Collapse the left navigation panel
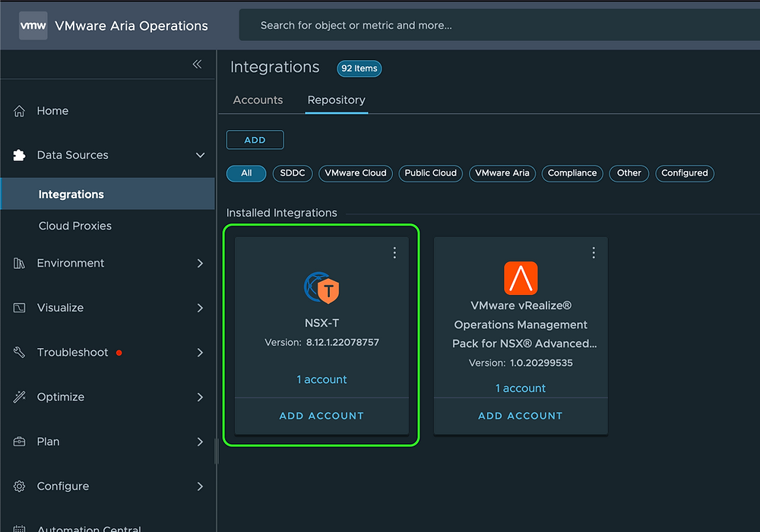The image size is (760, 532). click(x=197, y=65)
